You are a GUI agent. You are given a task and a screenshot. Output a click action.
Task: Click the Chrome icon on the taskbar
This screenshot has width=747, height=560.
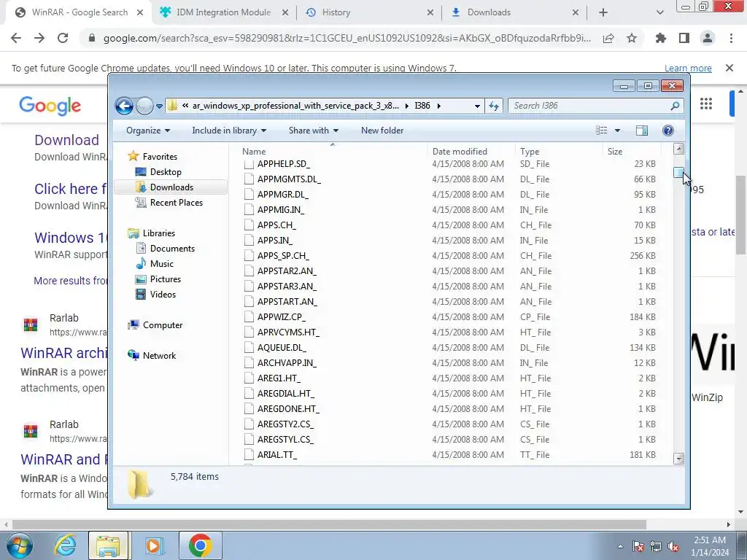(200, 545)
